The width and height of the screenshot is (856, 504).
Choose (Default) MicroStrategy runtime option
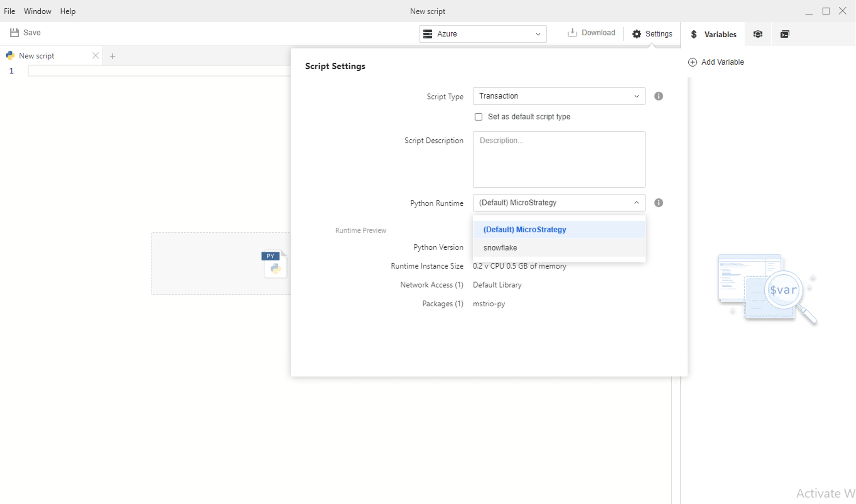pyautogui.click(x=524, y=230)
